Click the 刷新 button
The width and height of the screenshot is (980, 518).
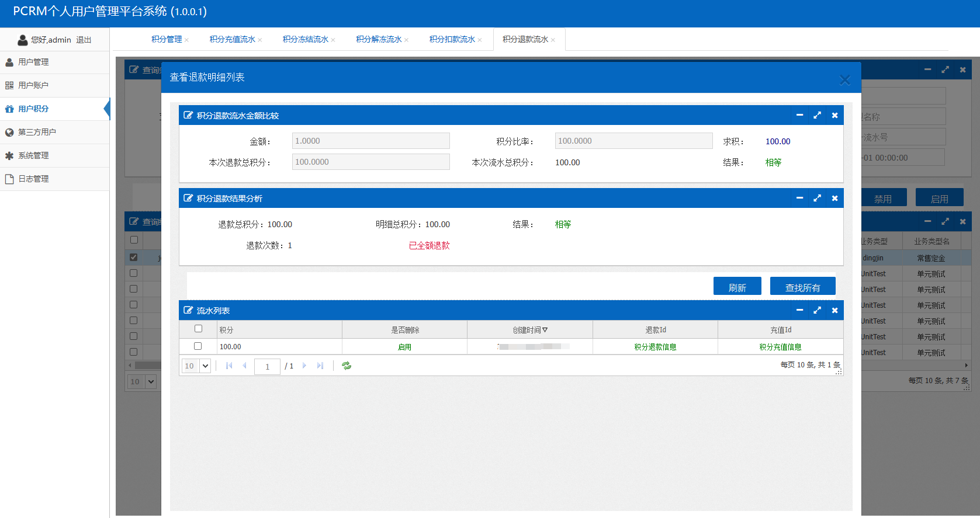click(737, 287)
